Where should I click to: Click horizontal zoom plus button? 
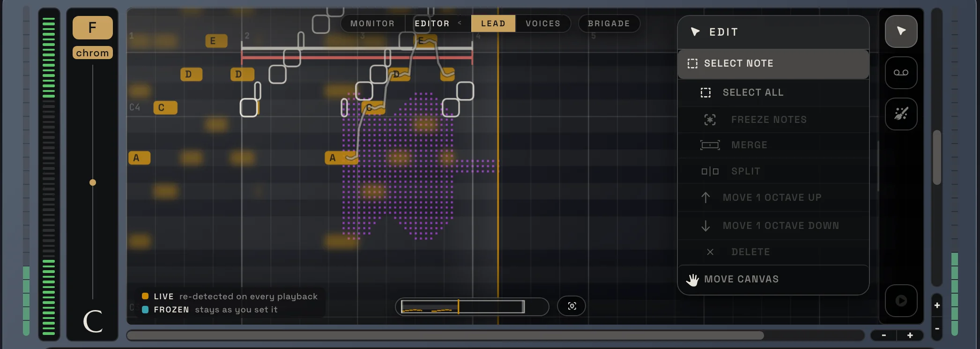point(910,335)
